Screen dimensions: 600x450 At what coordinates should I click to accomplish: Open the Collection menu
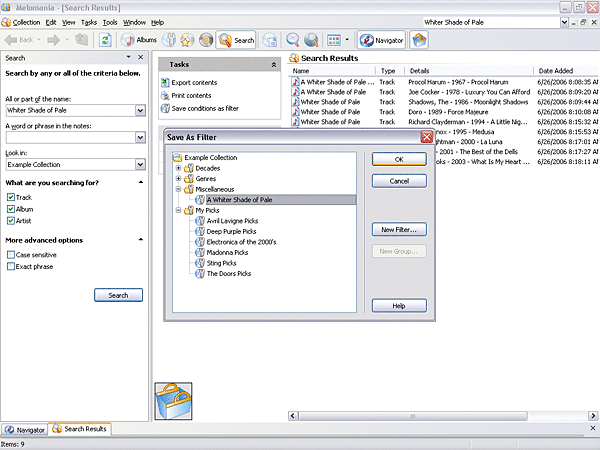[x=26, y=21]
